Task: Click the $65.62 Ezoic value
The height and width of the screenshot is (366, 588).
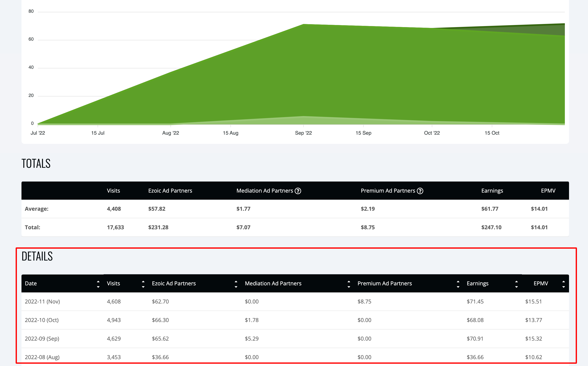Action: pos(160,339)
